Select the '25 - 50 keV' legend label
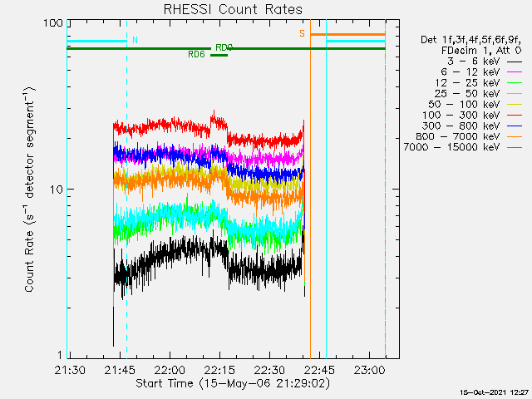The height and width of the screenshot is (399, 532). click(x=467, y=94)
